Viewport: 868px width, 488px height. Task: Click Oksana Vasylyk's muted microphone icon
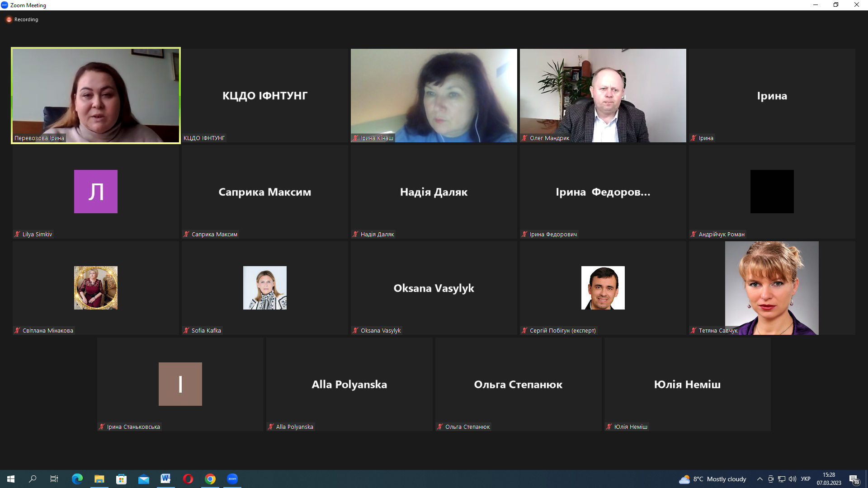click(355, 330)
